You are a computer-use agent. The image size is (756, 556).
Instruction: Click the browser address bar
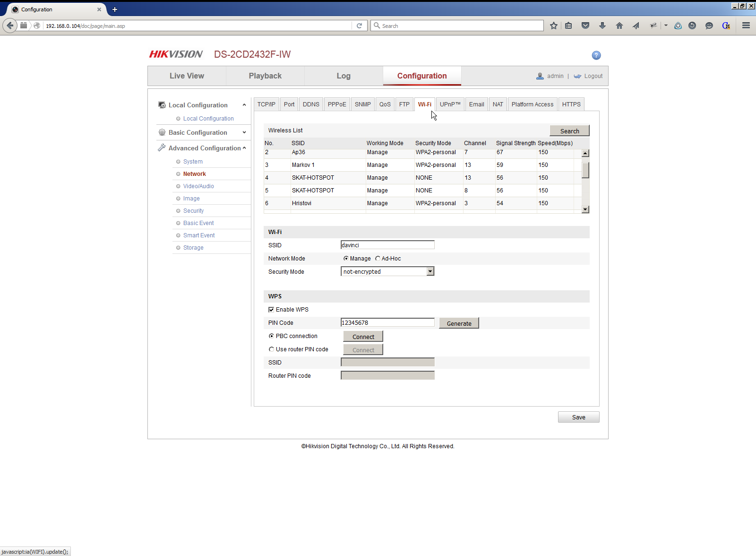[x=198, y=26]
